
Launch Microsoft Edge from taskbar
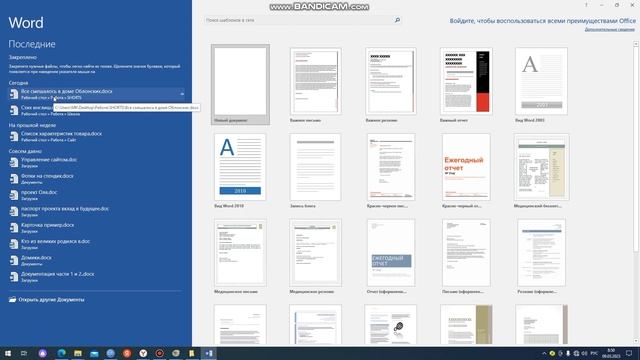[62, 353]
